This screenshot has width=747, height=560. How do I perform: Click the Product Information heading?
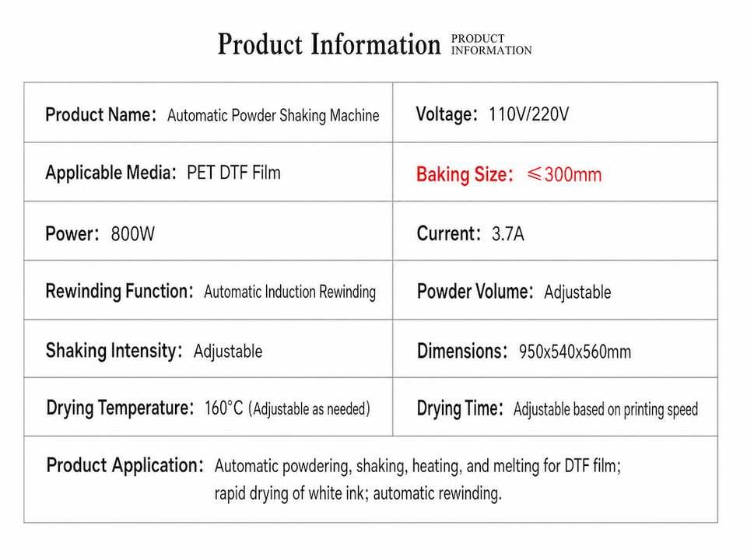(x=328, y=45)
